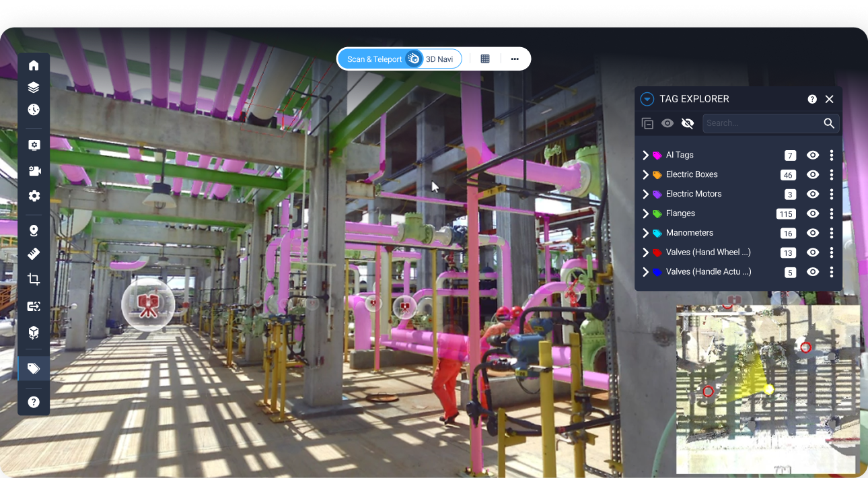Select the Manometers label
The width and height of the screenshot is (868, 478).
pos(690,233)
